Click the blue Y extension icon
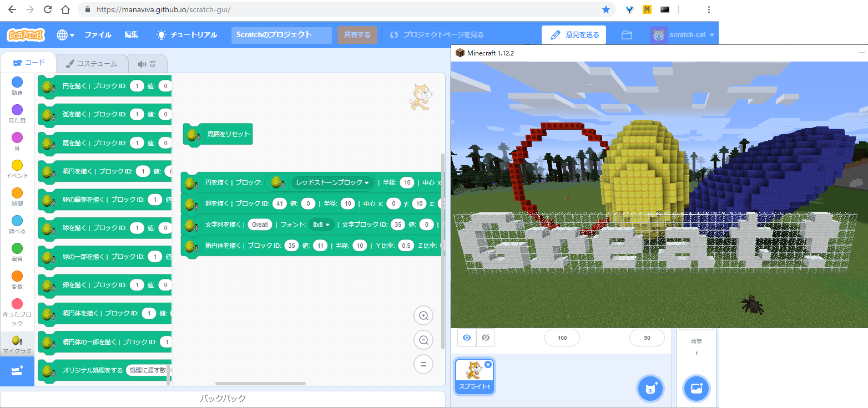Image resolution: width=868 pixels, height=408 pixels. coord(629,9)
